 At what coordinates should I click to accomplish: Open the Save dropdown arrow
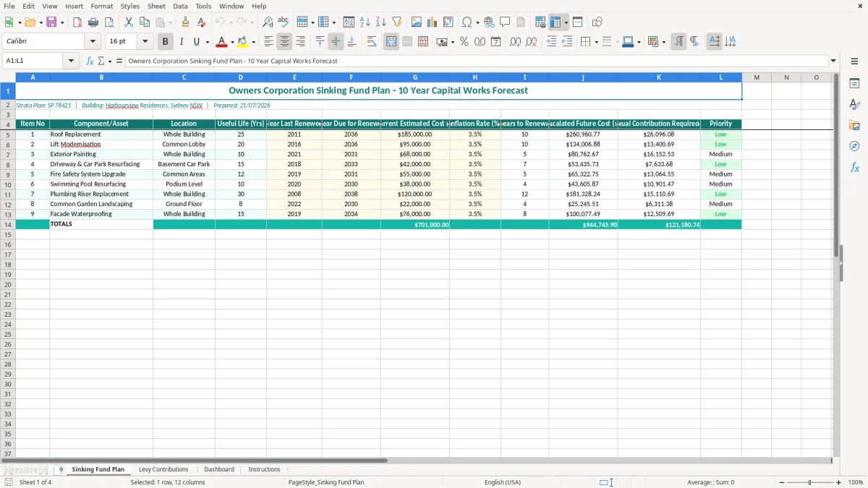62,22
